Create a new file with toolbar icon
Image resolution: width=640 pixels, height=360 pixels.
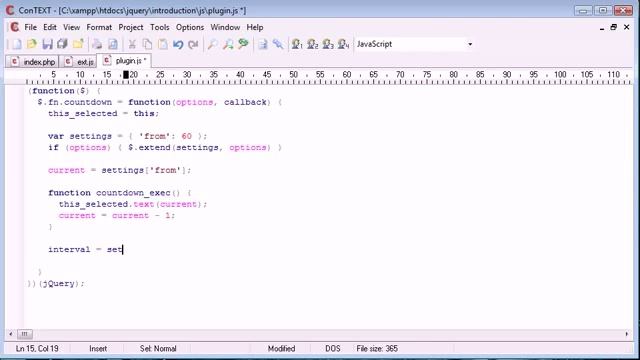[x=16, y=44]
